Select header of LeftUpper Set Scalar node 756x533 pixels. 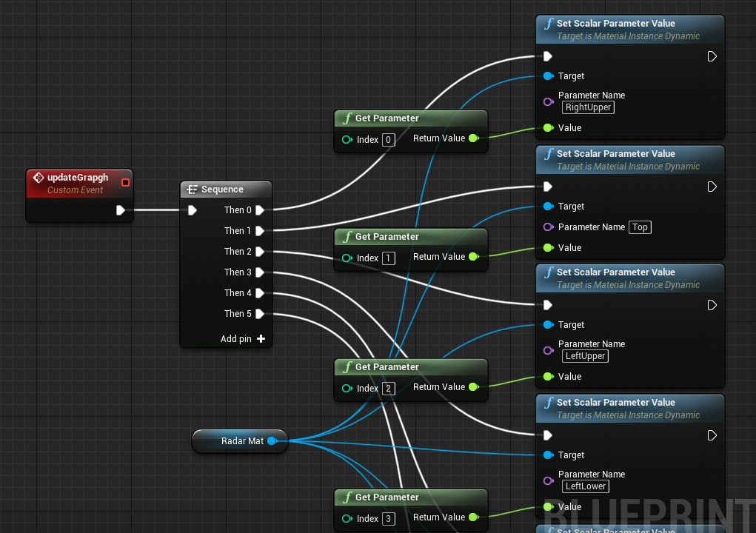(630, 278)
